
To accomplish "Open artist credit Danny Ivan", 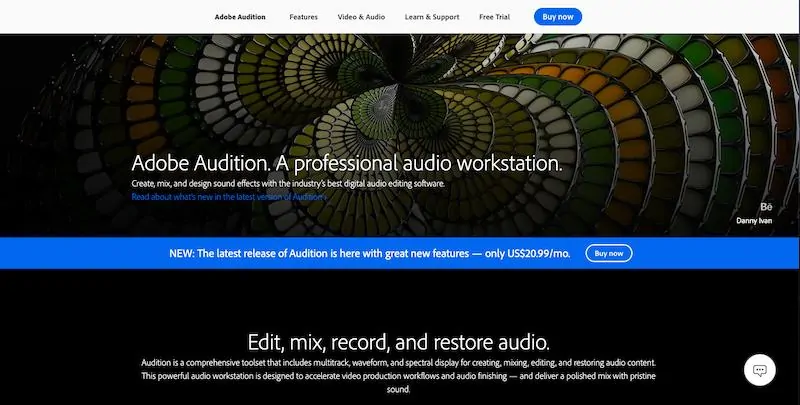I will (755, 221).
